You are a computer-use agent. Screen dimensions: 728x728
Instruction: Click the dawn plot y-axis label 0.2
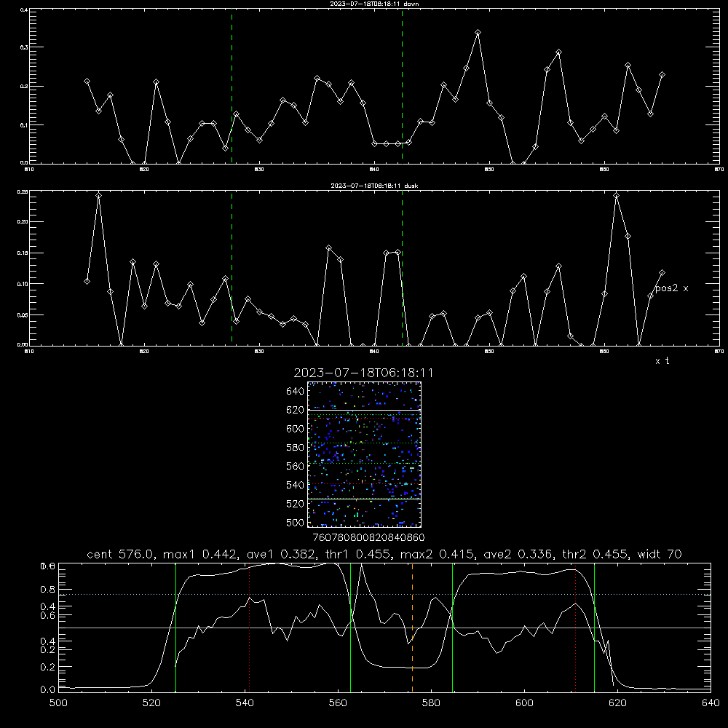(24, 87)
